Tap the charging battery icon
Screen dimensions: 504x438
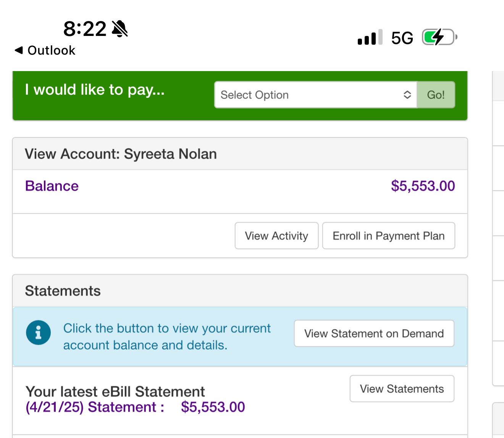tap(439, 37)
